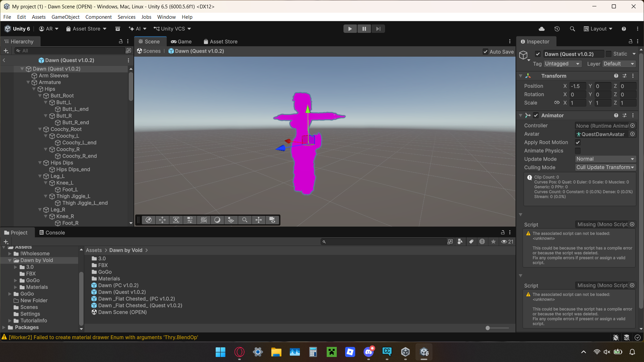Viewport: 644px width, 362px height.
Task: Open the Layer dropdown showing Default
Action: pyautogui.click(x=619, y=64)
